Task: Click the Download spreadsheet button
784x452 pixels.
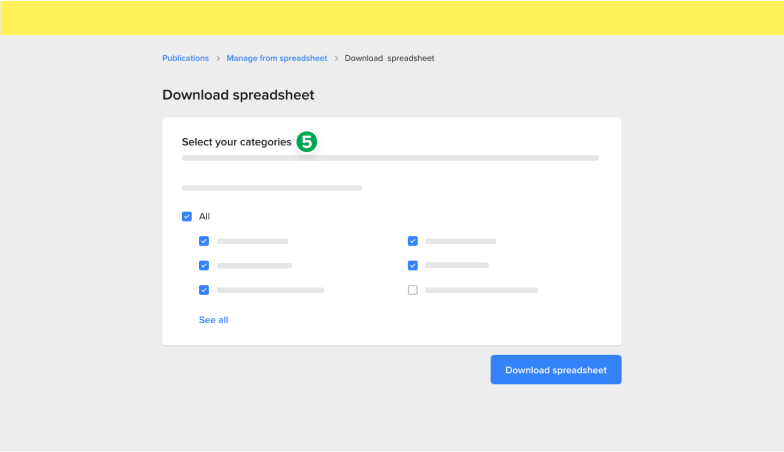Action: tap(556, 370)
